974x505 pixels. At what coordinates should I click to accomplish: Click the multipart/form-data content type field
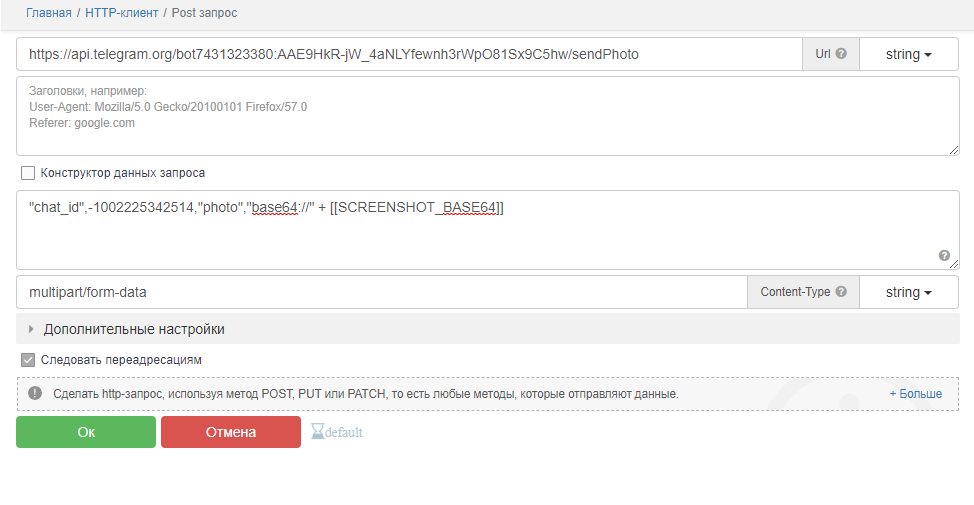coord(380,292)
